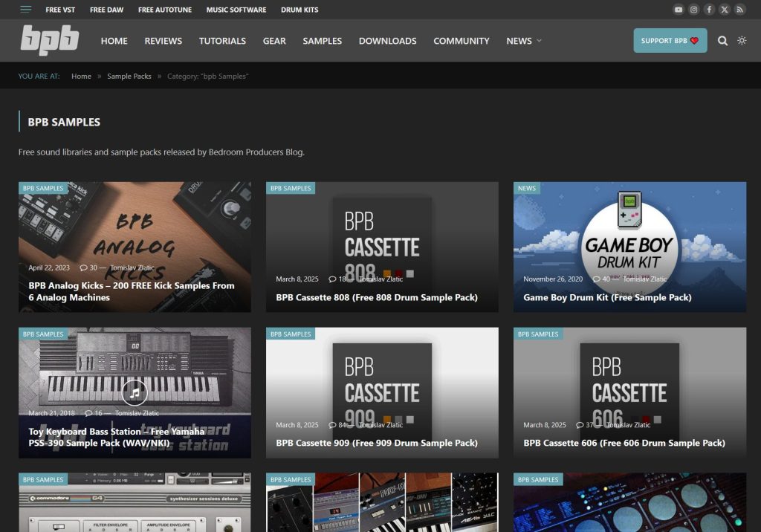Open the X (Twitter) social icon
The image size is (761, 532).
pyautogui.click(x=725, y=9)
